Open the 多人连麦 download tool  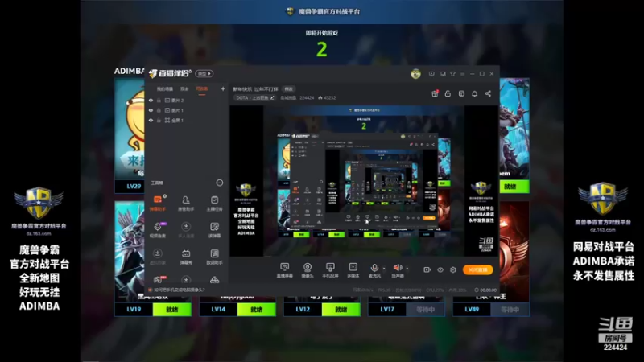click(x=186, y=230)
